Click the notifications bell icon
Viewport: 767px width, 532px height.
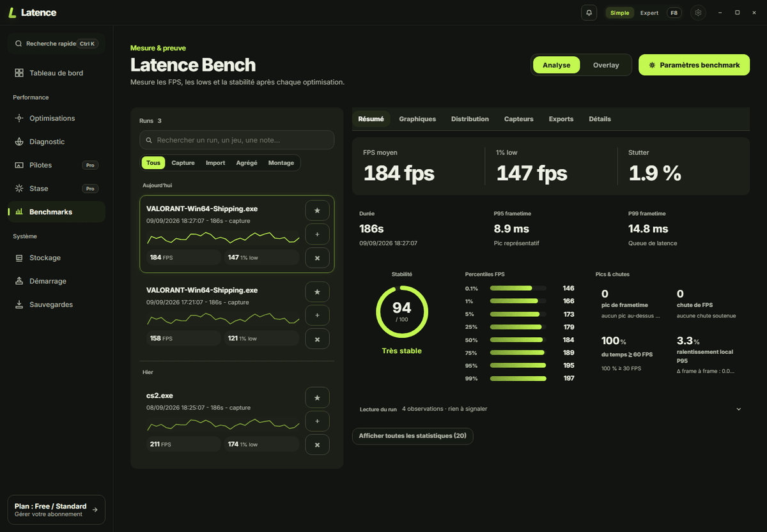click(589, 13)
